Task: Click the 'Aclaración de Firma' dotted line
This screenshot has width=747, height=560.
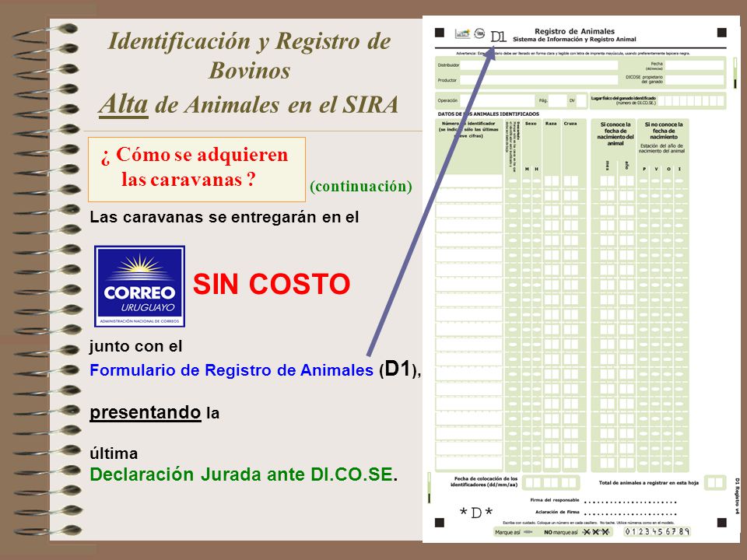Action: tap(630, 514)
